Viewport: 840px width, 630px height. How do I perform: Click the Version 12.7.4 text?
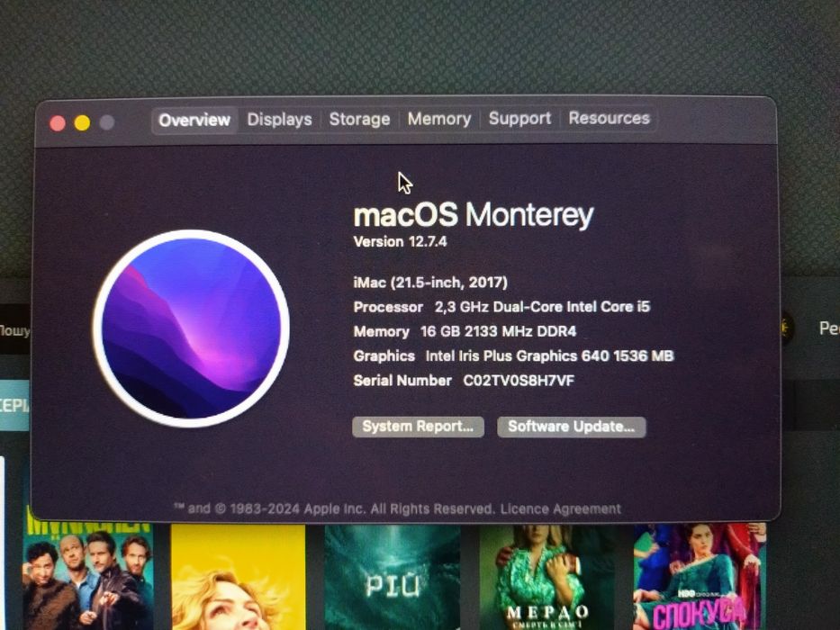click(x=400, y=241)
